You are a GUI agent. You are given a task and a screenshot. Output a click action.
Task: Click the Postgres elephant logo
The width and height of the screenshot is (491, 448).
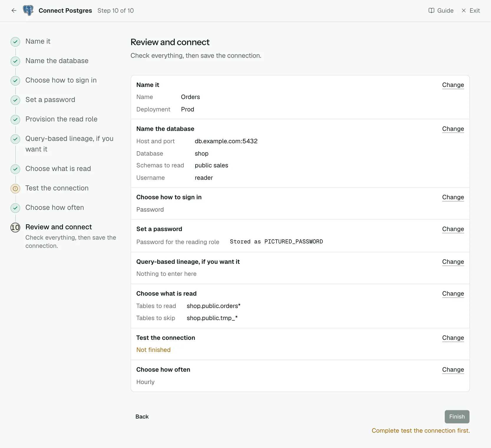click(x=28, y=11)
